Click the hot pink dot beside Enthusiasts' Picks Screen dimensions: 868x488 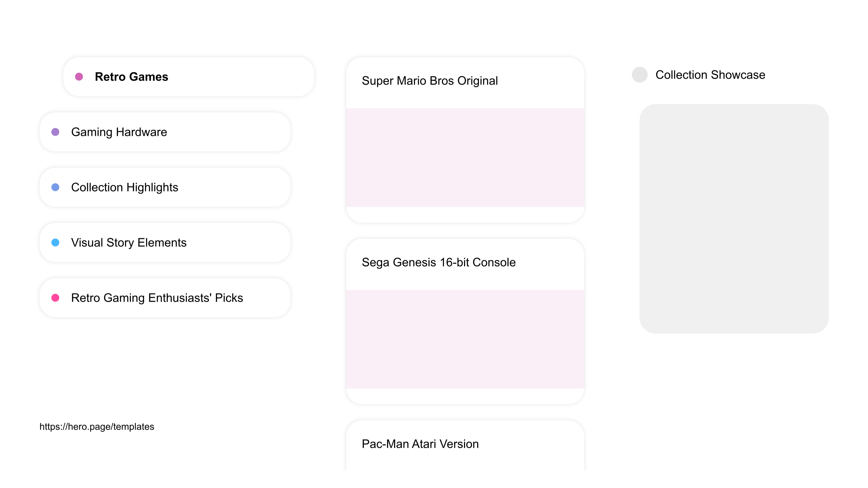click(x=55, y=298)
